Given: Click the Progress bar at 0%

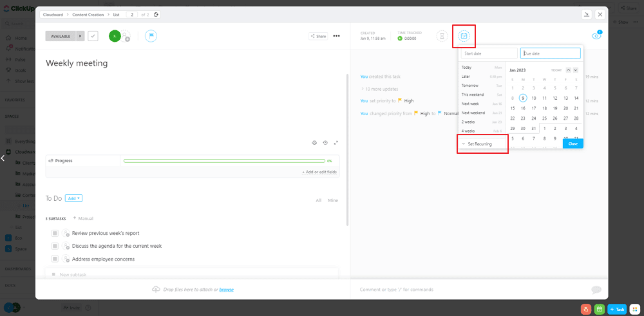Looking at the screenshot, I should pyautogui.click(x=224, y=161).
